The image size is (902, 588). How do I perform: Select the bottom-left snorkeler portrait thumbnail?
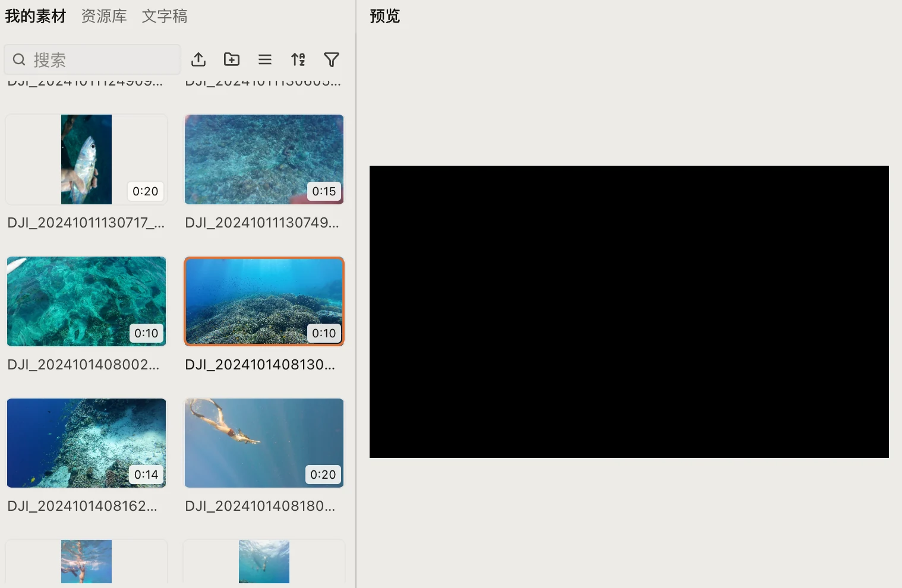(86, 561)
